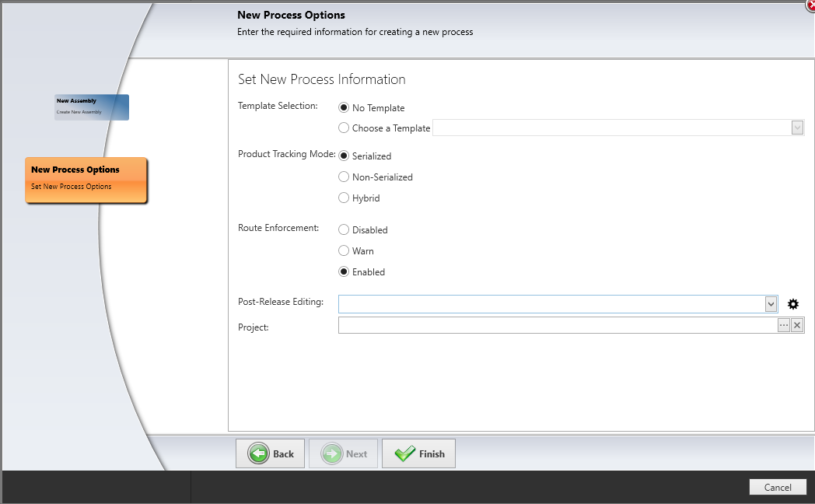
Task: Click the green back arrow icon
Action: [x=257, y=453]
